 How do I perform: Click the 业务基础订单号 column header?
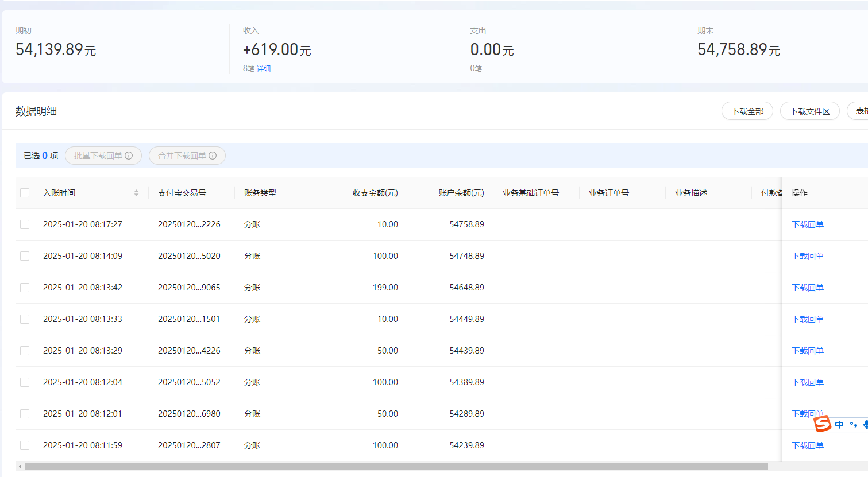[x=531, y=193]
